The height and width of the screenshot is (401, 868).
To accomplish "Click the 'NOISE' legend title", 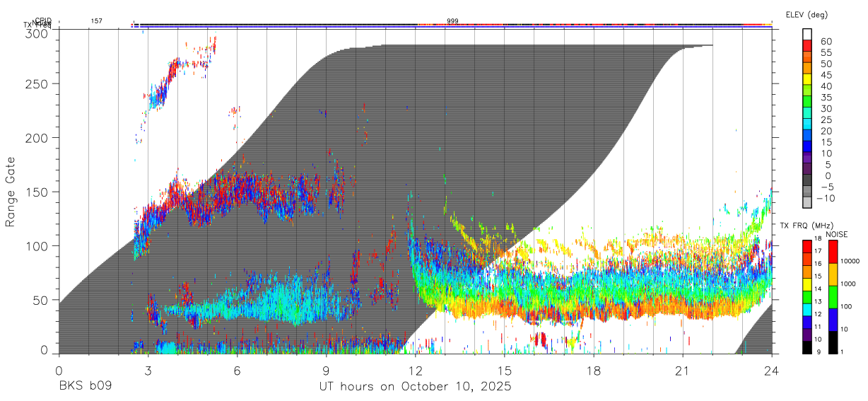I will click(838, 234).
